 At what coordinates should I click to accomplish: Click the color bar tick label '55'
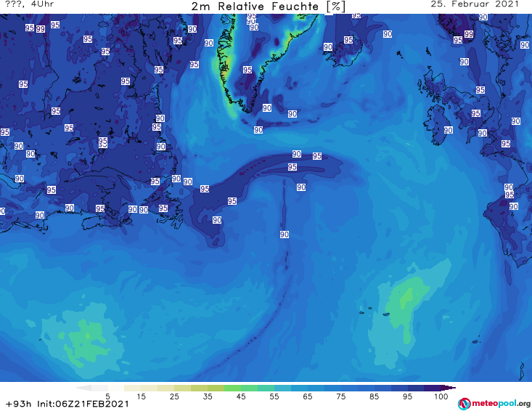point(274,396)
